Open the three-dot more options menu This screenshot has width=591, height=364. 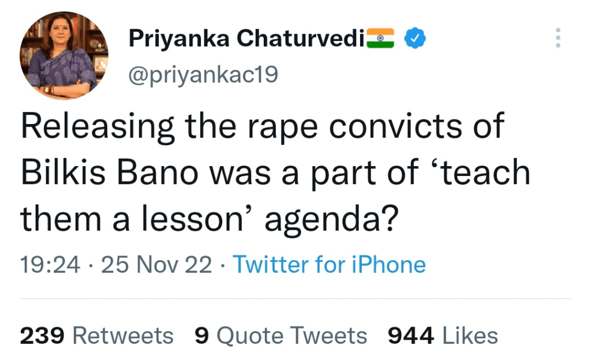[558, 38]
